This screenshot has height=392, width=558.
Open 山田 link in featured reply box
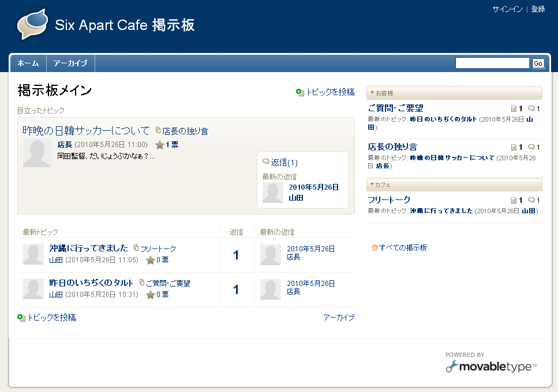295,198
